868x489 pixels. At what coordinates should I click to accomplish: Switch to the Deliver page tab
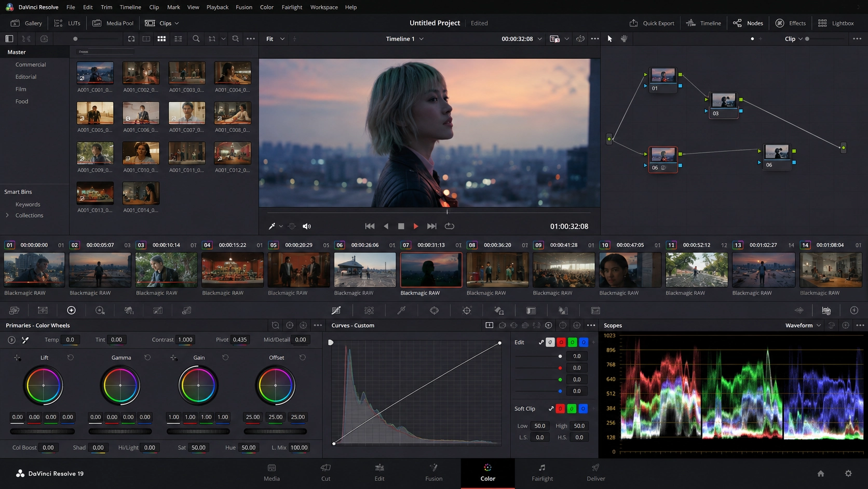point(596,473)
